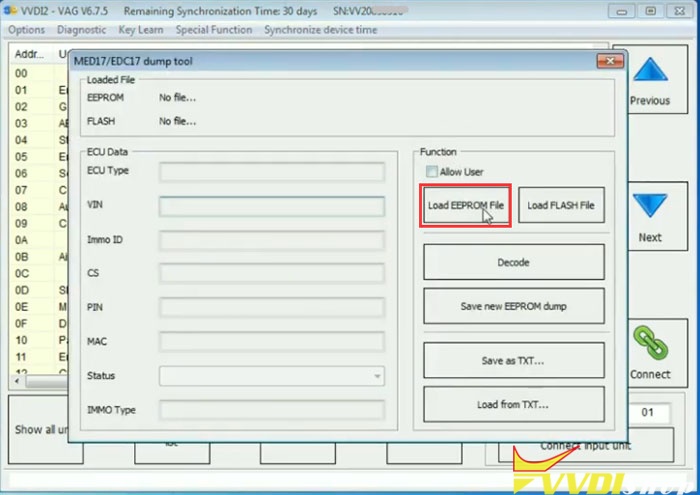
Task: Select the row with address 11
Action: pos(39,357)
